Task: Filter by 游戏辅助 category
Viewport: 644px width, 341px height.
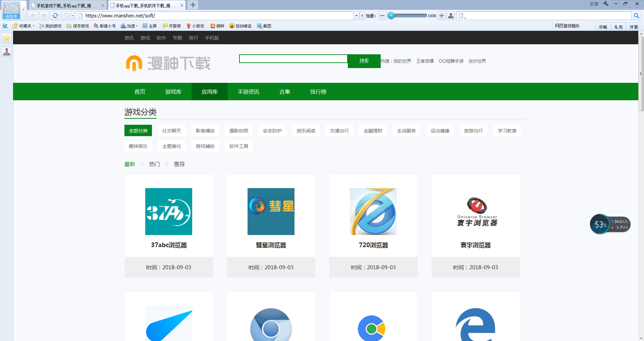Action: [x=205, y=146]
